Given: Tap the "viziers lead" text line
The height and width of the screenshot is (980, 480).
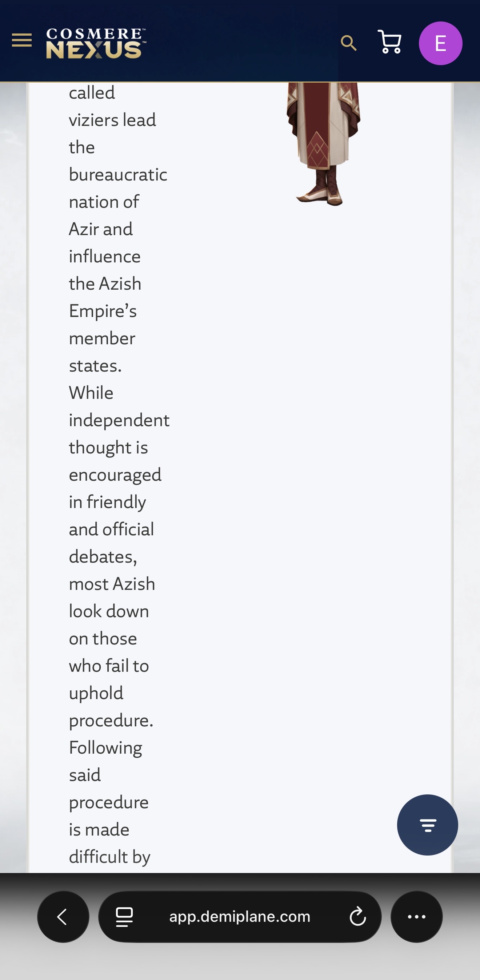Looking at the screenshot, I should (x=112, y=120).
